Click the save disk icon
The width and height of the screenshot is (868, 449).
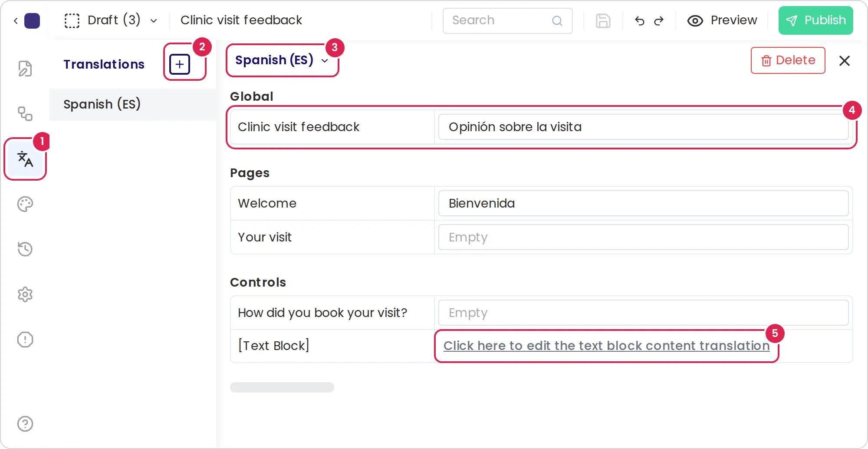(x=603, y=20)
